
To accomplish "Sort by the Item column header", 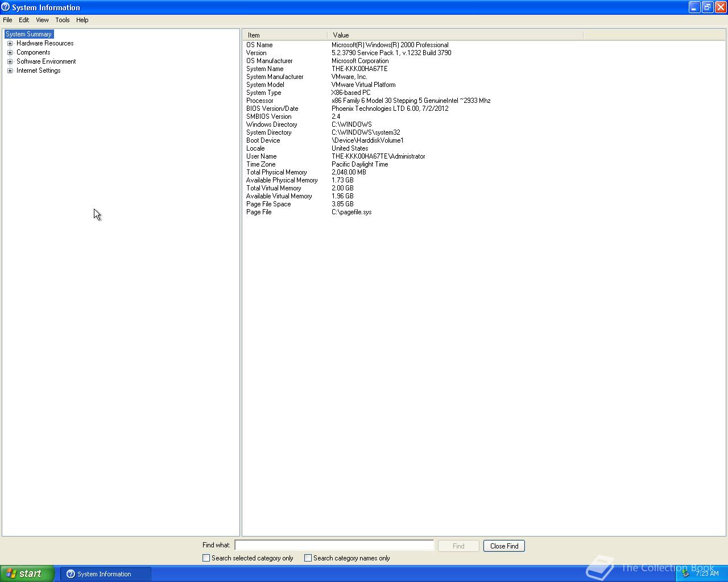I will pos(285,35).
